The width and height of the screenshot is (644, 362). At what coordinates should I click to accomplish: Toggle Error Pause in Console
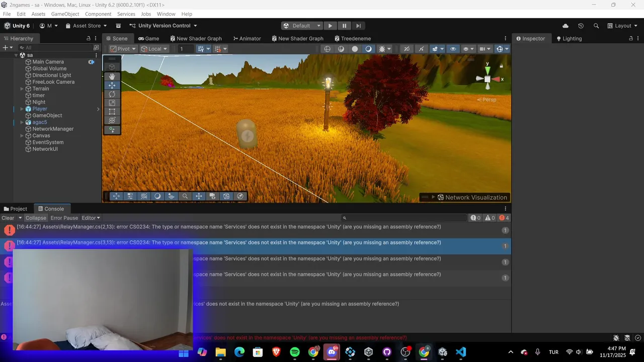[64, 218]
